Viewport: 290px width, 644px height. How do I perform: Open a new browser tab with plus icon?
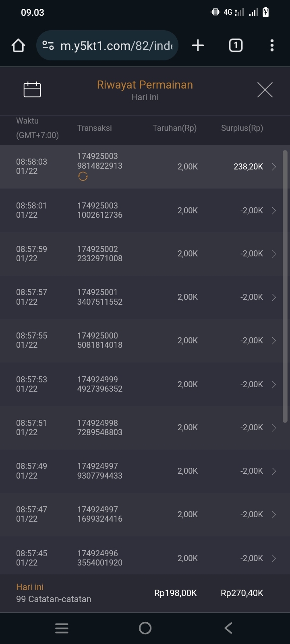tap(198, 45)
